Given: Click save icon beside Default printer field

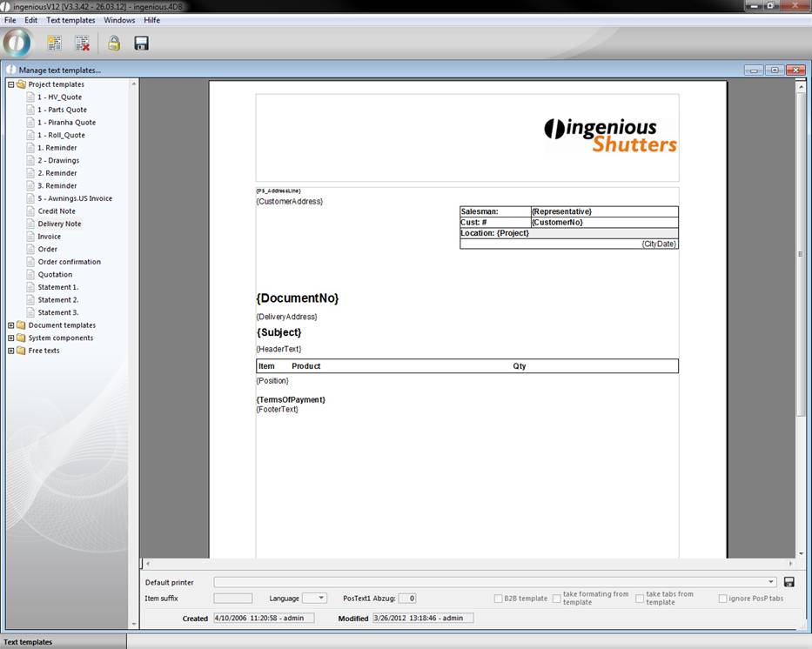Looking at the screenshot, I should pyautogui.click(x=789, y=582).
